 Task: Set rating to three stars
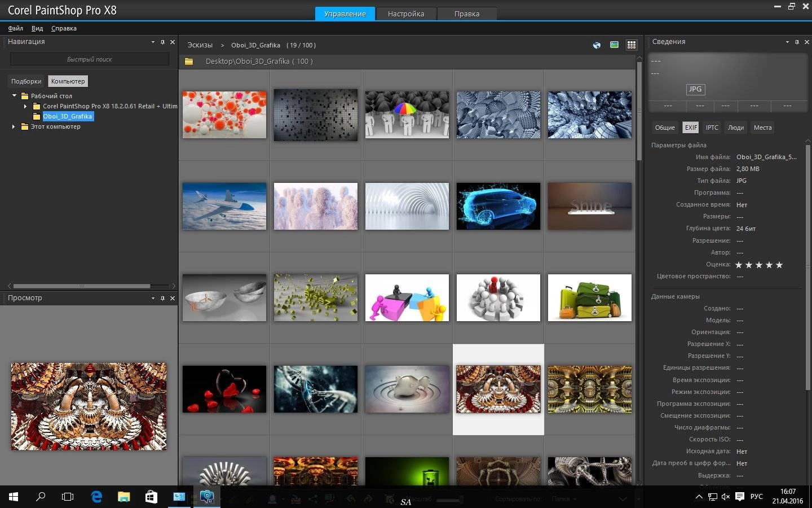pos(759,265)
